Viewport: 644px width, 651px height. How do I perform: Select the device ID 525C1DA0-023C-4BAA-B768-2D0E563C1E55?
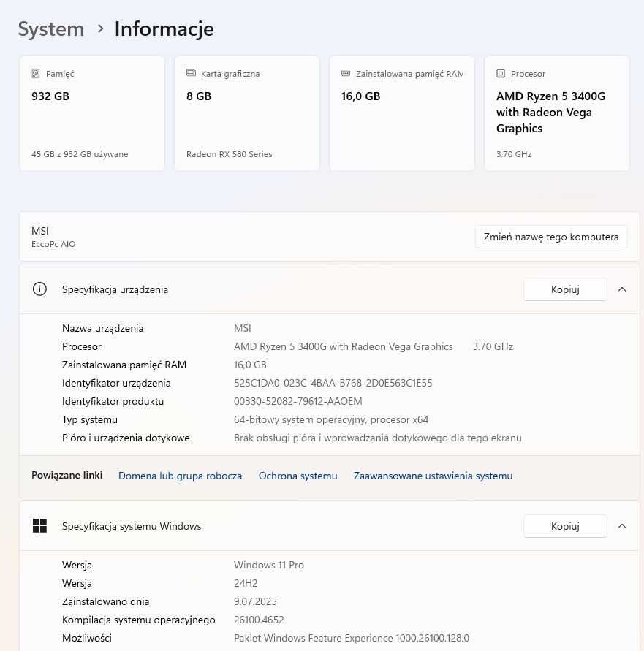[333, 383]
